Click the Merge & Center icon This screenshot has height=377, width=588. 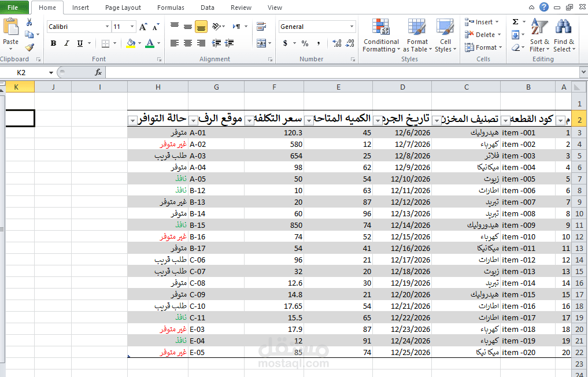[x=261, y=43]
